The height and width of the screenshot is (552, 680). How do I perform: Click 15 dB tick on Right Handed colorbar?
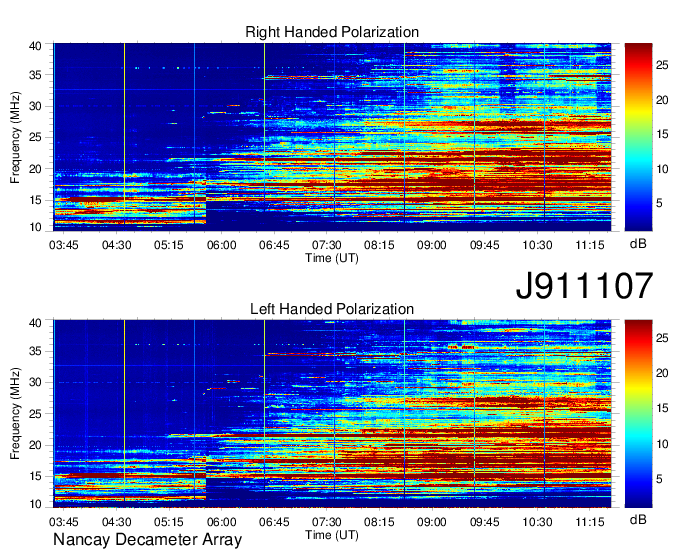click(x=662, y=134)
